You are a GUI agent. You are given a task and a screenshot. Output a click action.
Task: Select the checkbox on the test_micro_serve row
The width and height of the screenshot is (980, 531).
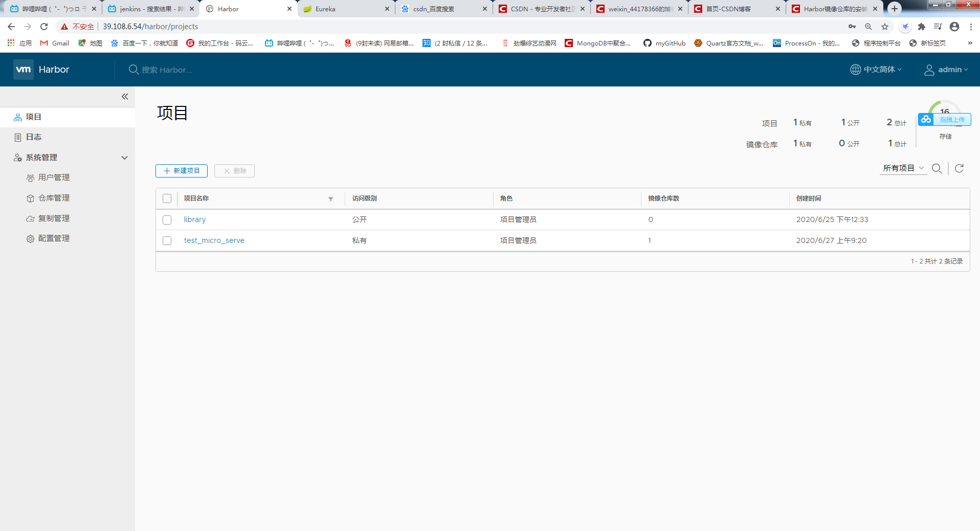pyautogui.click(x=167, y=240)
